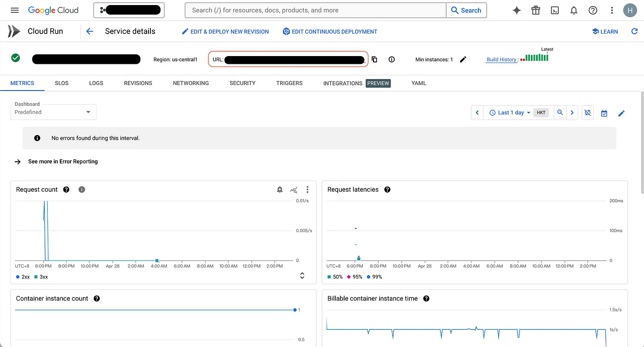Edit dashboard with pencil icon
644x347 pixels.
tap(621, 113)
